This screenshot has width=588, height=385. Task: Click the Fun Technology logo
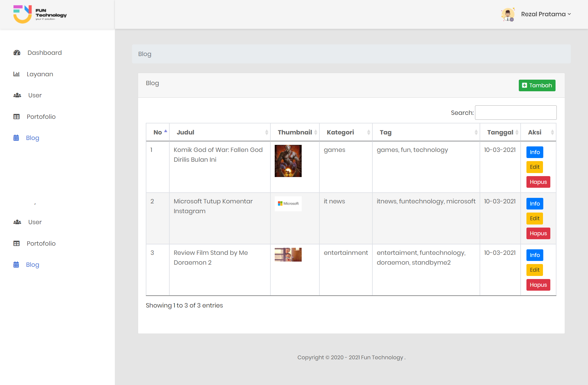coord(40,14)
